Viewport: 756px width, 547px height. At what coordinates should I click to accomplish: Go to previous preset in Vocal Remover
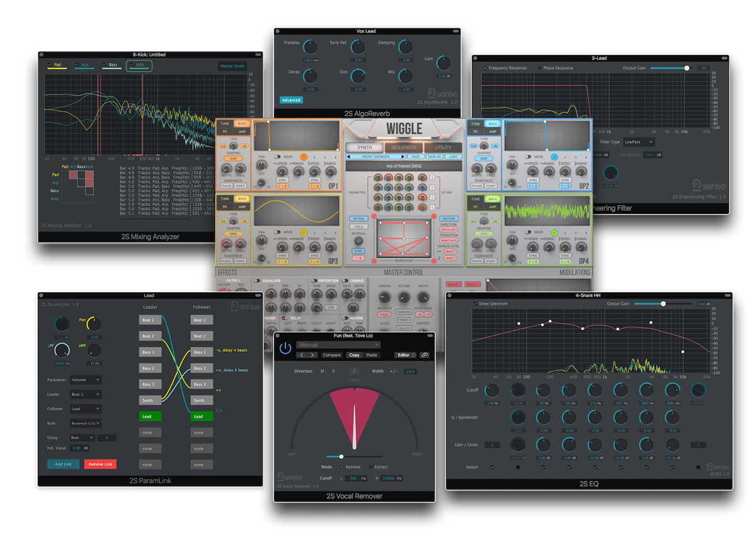[302, 355]
